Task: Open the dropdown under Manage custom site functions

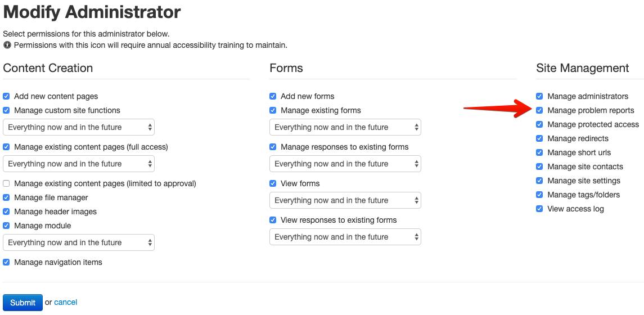Action: click(x=79, y=127)
